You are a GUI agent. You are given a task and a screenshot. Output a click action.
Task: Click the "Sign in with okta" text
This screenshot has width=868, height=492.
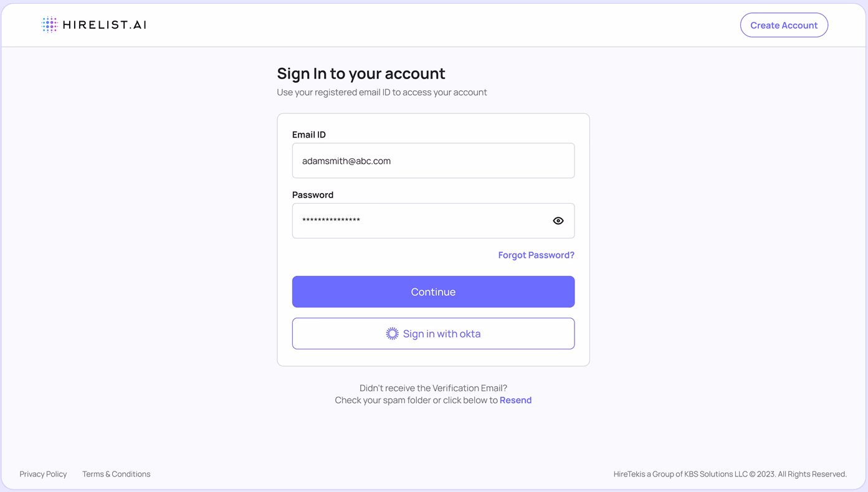[442, 334]
